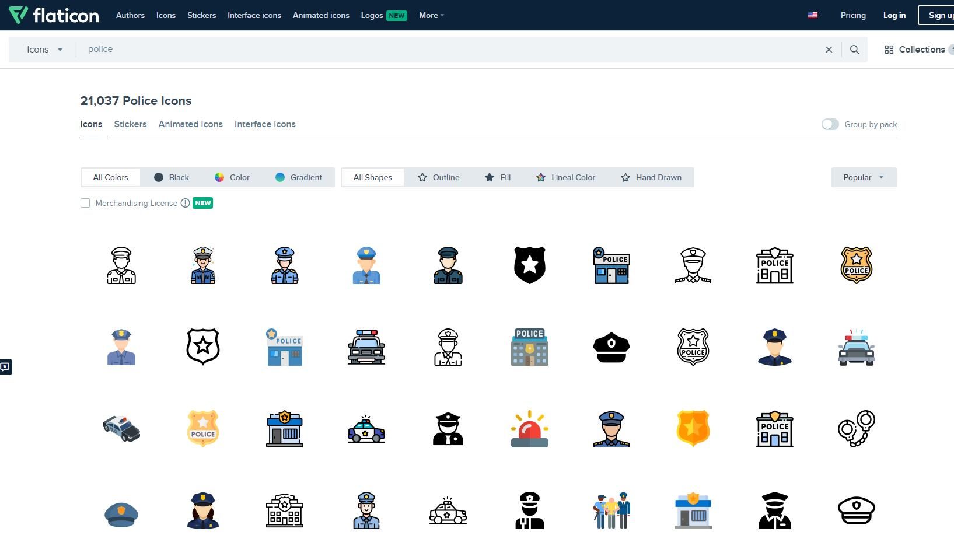This screenshot has height=560, width=954.
Task: Open the feedback icon on left edge
Action: tap(5, 367)
